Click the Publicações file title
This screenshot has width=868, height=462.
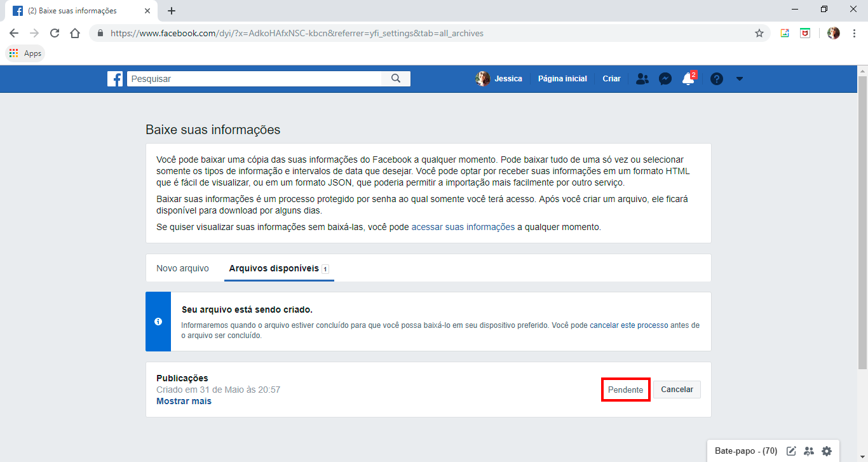point(182,378)
